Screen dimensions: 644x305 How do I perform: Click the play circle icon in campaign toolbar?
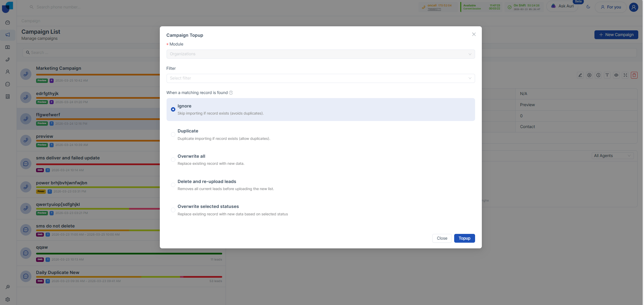pyautogui.click(x=589, y=75)
